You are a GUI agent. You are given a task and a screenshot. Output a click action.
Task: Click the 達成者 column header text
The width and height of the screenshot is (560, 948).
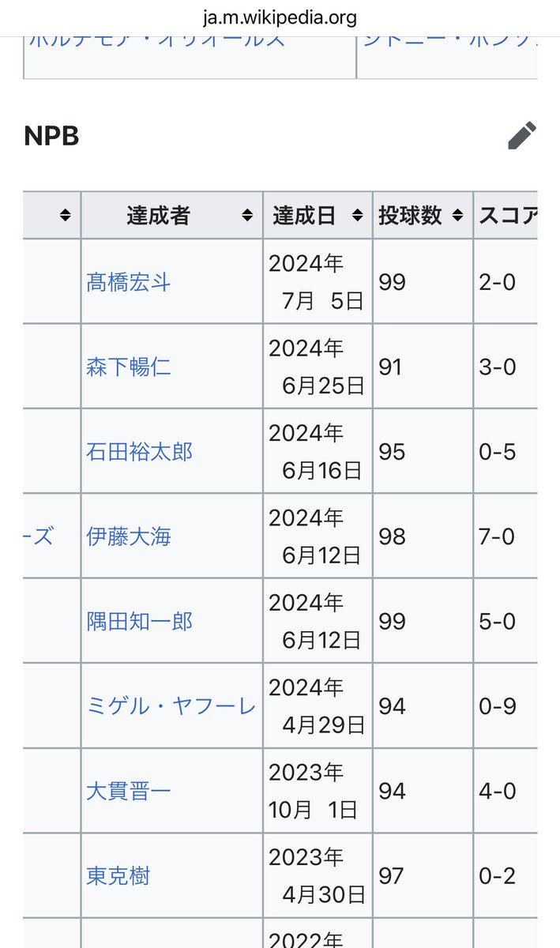point(158,216)
